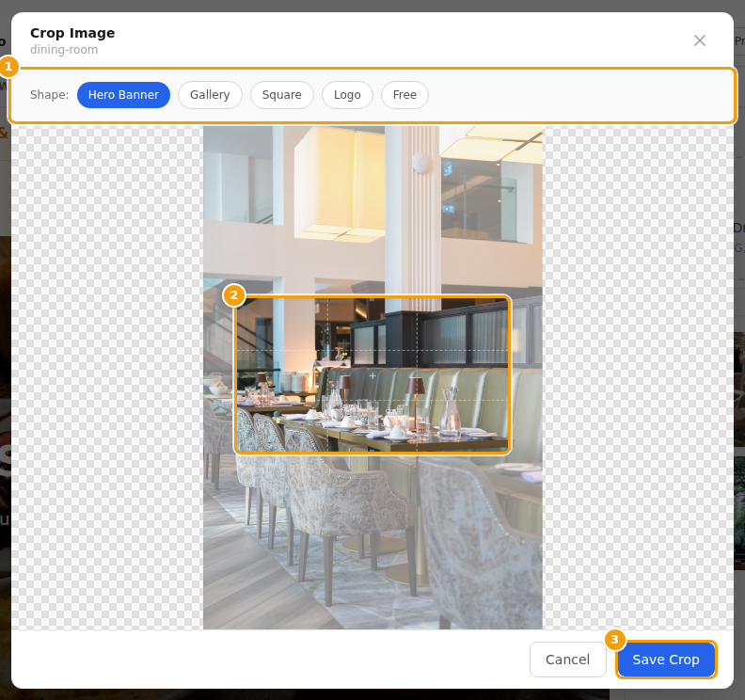Viewport: 745px width, 700px height.
Task: Click the crosshair center of the crop box
Action: coord(372,375)
